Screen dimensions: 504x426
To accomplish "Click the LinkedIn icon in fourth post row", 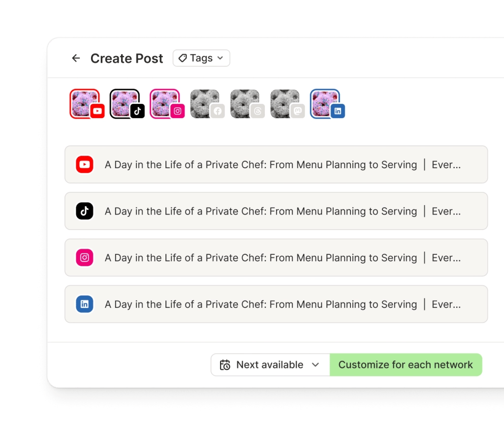I will point(85,304).
